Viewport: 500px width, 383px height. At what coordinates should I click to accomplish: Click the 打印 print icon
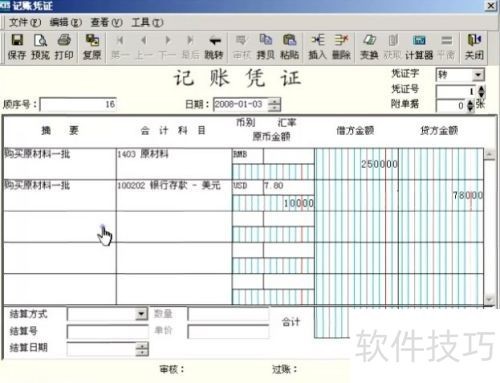coord(64,41)
